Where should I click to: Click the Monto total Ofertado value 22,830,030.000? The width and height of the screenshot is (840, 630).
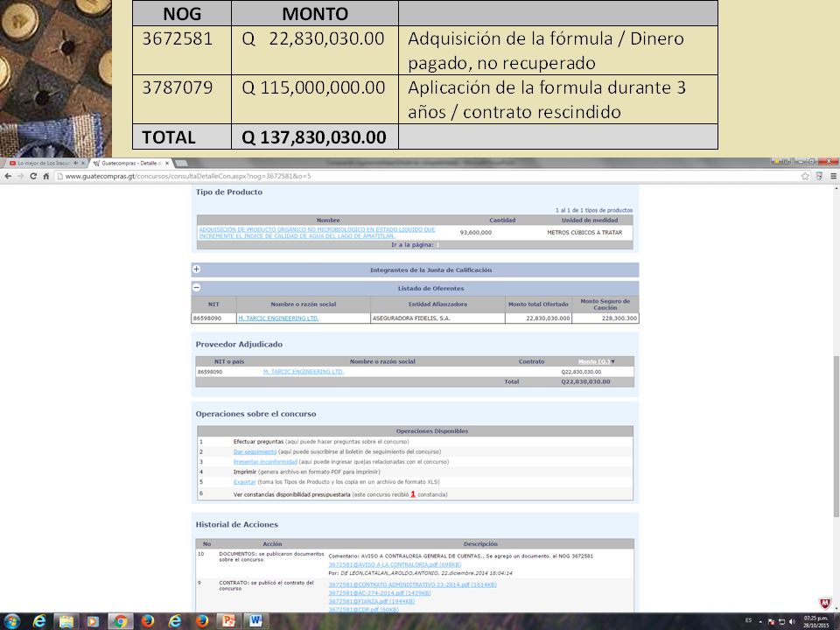pyautogui.click(x=548, y=318)
